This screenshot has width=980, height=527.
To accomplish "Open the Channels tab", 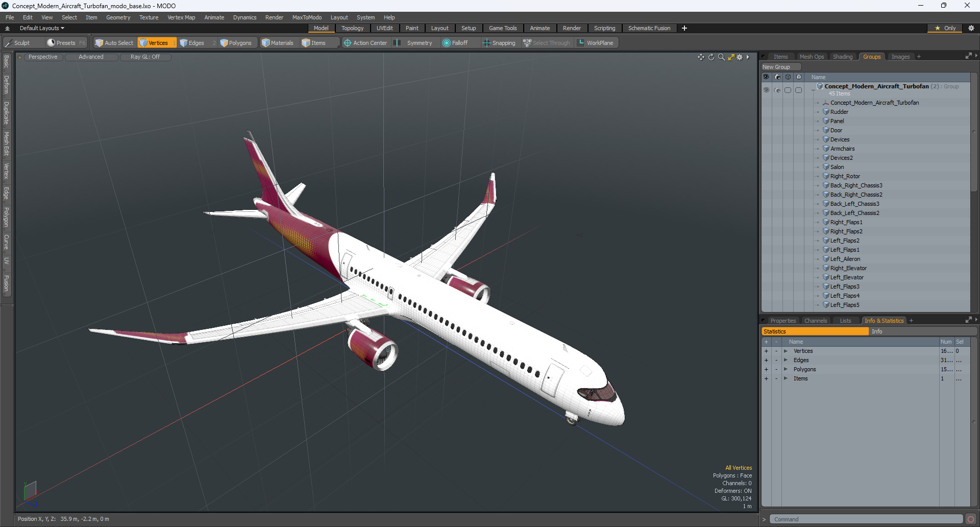I will 815,321.
